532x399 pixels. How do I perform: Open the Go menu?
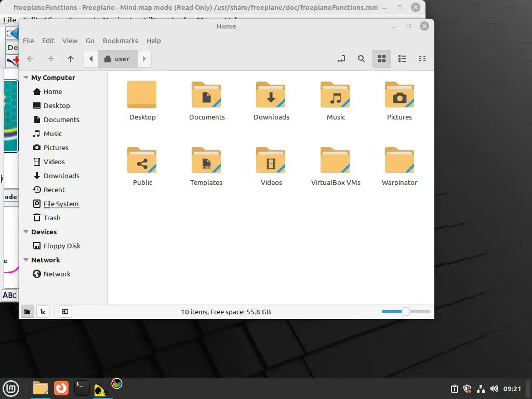pos(90,41)
